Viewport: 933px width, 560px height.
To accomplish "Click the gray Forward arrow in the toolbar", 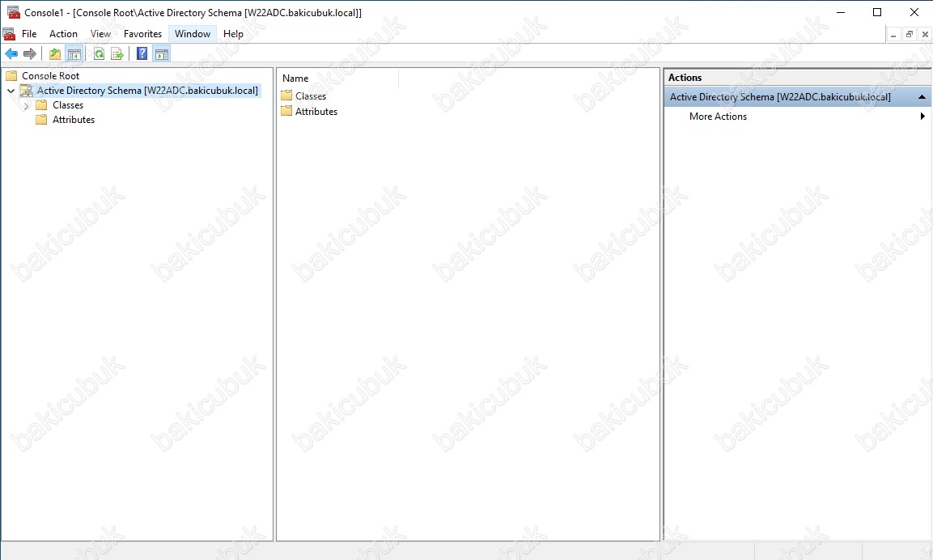I will pos(30,54).
